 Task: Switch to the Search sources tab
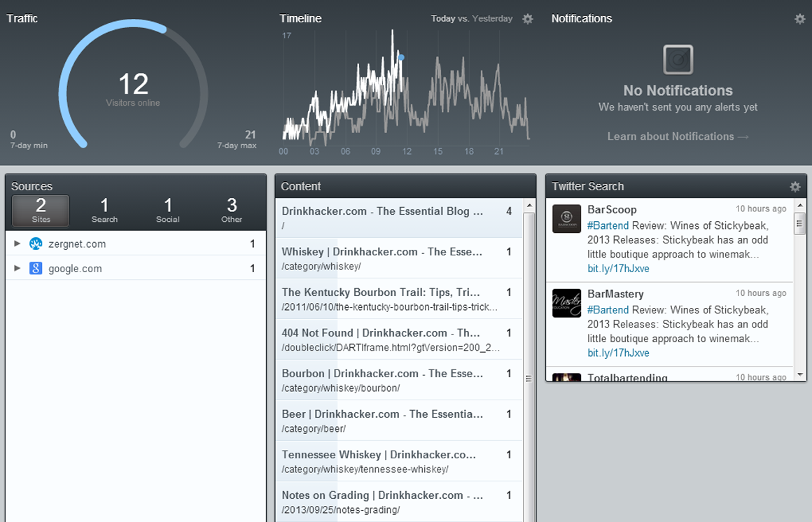pyautogui.click(x=104, y=210)
